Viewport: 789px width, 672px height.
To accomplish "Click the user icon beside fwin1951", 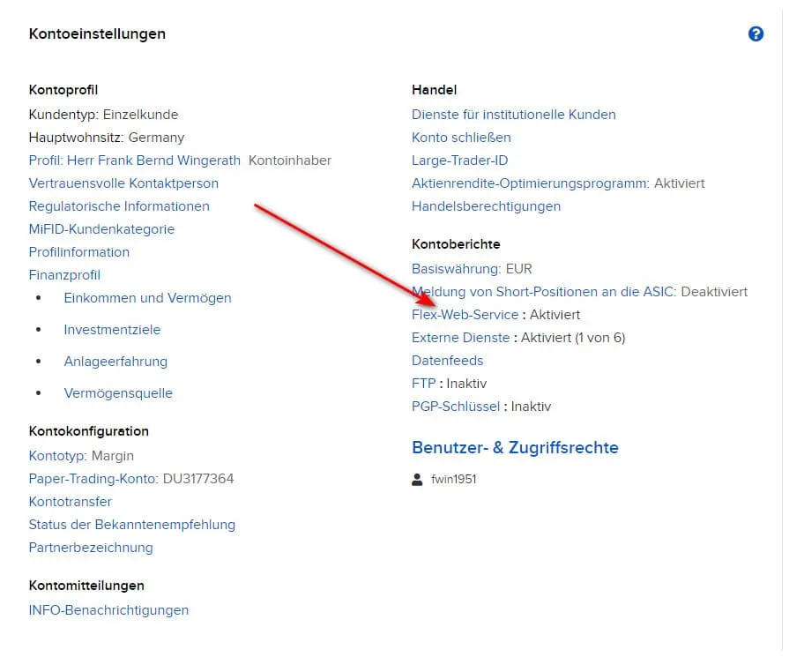I will [x=417, y=479].
